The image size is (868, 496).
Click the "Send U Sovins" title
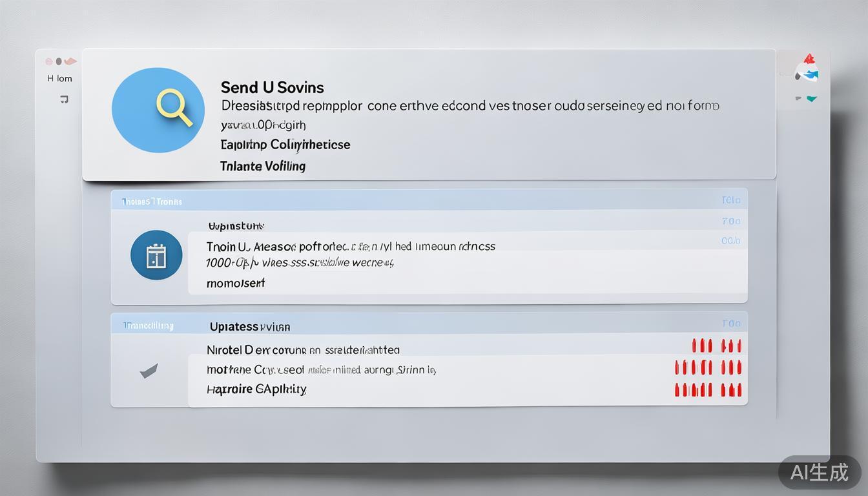pyautogui.click(x=272, y=87)
